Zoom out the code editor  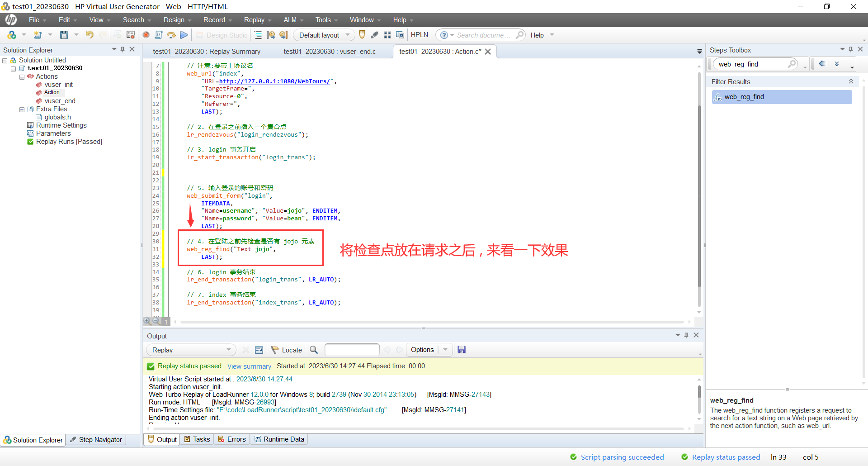click(x=156, y=321)
